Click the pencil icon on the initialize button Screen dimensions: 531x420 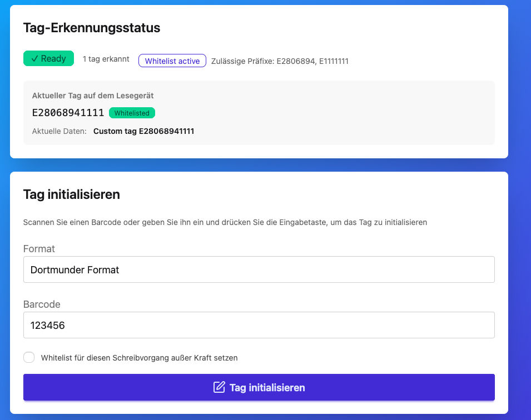click(219, 387)
